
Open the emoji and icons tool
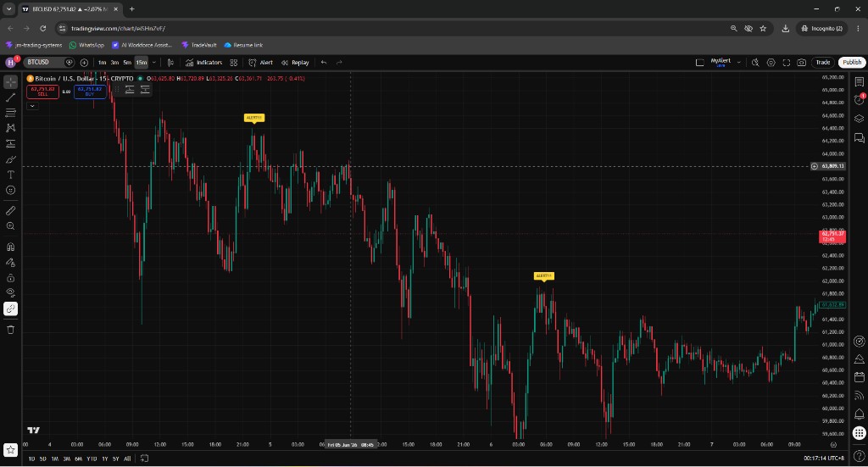(x=10, y=190)
